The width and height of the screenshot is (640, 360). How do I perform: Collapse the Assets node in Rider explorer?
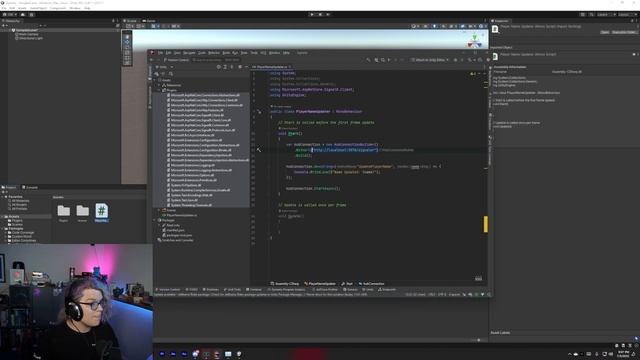(x=155, y=80)
